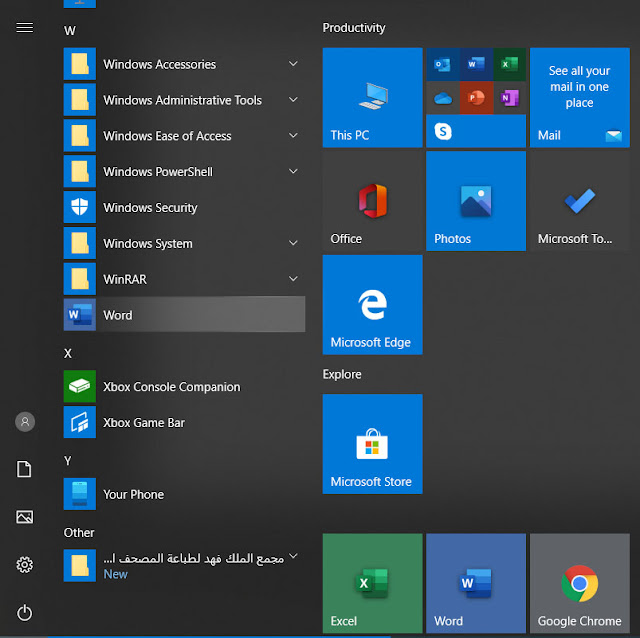Open OneNote icon in Office tile group
The image size is (640, 638).
tap(509, 98)
